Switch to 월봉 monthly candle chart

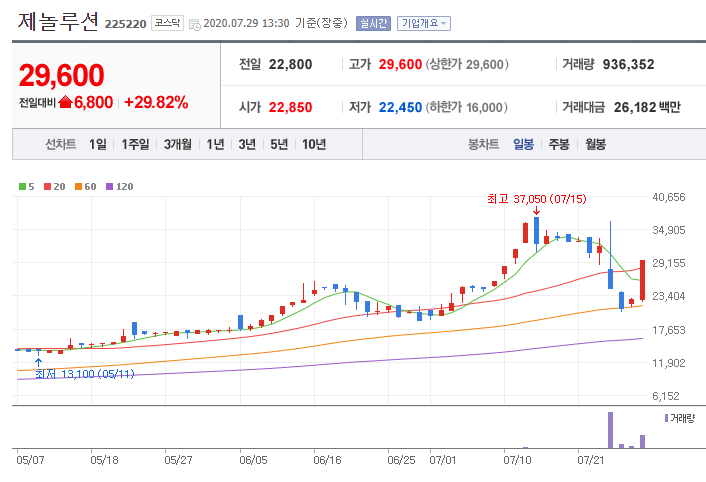[595, 144]
